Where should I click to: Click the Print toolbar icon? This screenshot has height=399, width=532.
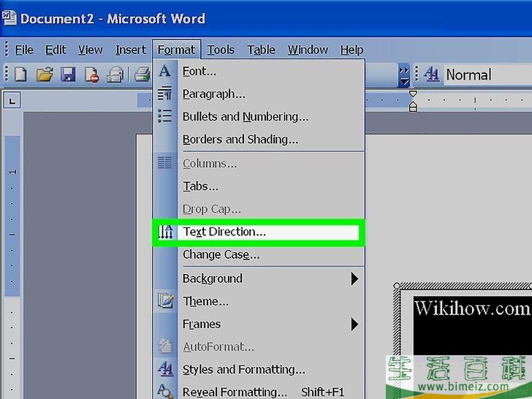142,75
